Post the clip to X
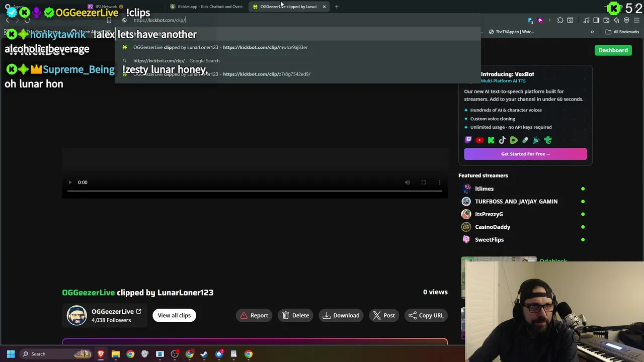 384,315
